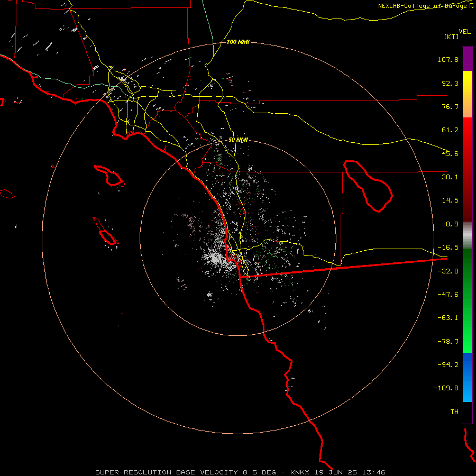Click the VEL legend title
The height and width of the screenshot is (476, 476).
pyautogui.click(x=464, y=32)
